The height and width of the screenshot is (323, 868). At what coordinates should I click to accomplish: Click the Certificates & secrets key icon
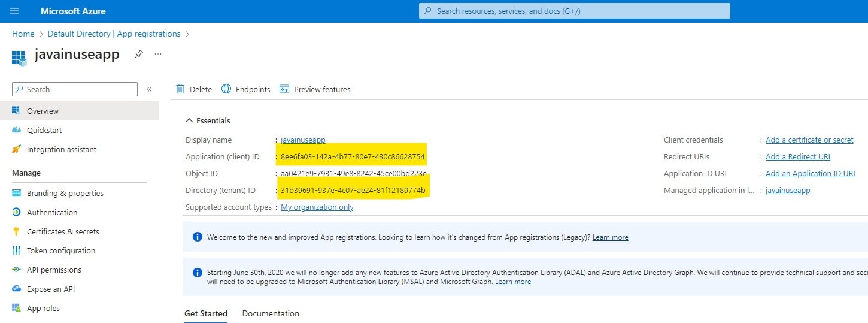coord(16,231)
